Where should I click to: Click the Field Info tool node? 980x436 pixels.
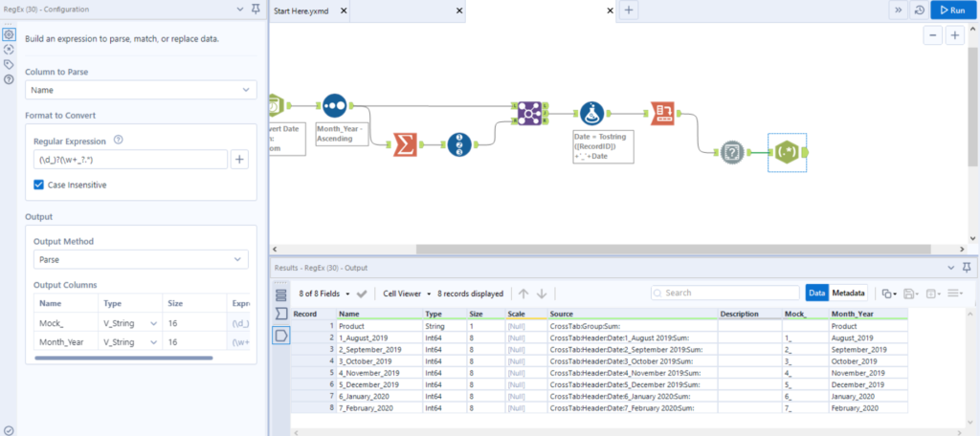[x=732, y=152]
